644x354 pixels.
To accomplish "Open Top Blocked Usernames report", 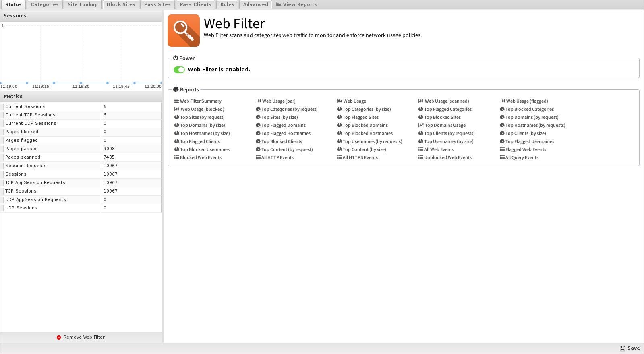I will click(x=202, y=149).
